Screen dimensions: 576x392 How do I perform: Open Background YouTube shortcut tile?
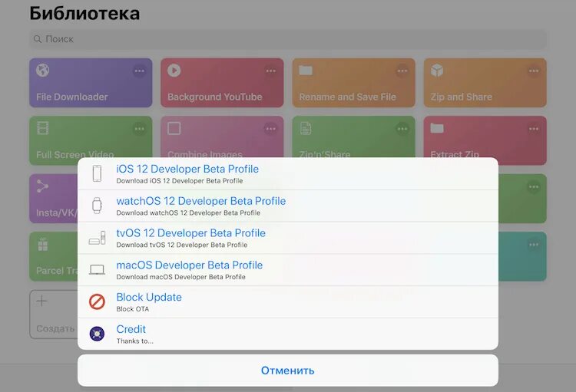click(222, 83)
